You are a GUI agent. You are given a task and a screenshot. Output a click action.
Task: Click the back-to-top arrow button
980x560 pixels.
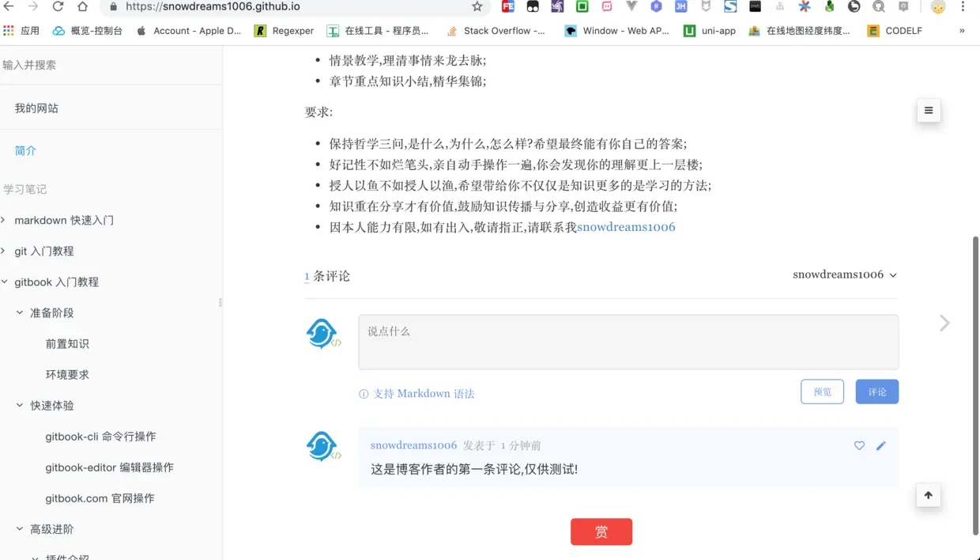pos(928,495)
